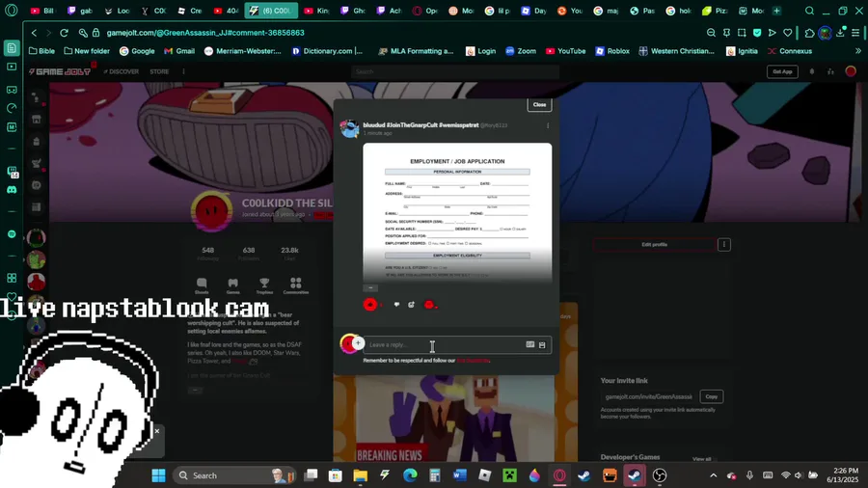Open the Discover menu item on Game Jolt
This screenshot has height=488, width=868.
pos(121,71)
